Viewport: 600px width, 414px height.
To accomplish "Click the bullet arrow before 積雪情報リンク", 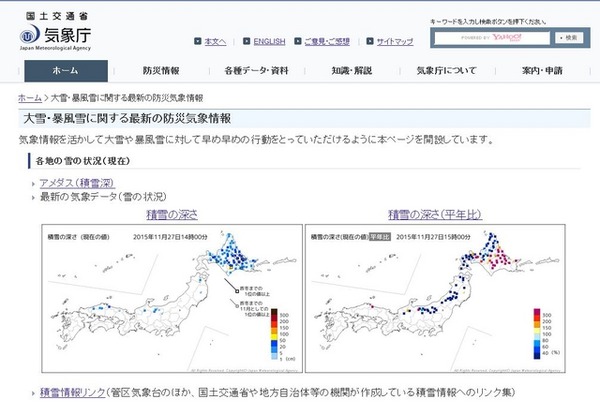I will [34, 393].
